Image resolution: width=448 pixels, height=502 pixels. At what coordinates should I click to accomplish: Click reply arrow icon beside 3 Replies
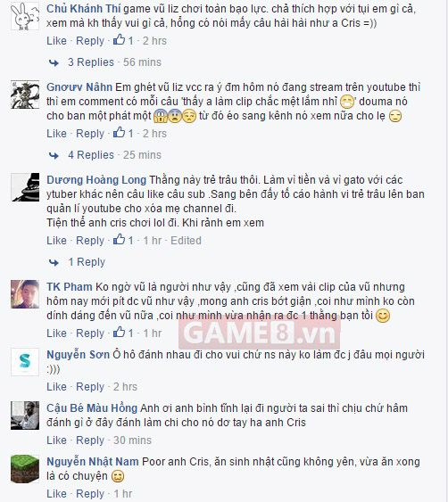[54, 62]
